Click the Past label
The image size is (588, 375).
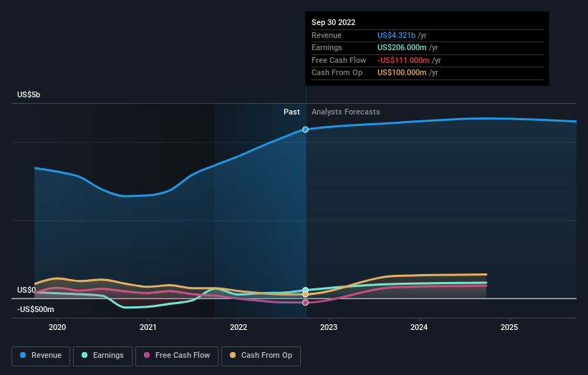coord(291,112)
